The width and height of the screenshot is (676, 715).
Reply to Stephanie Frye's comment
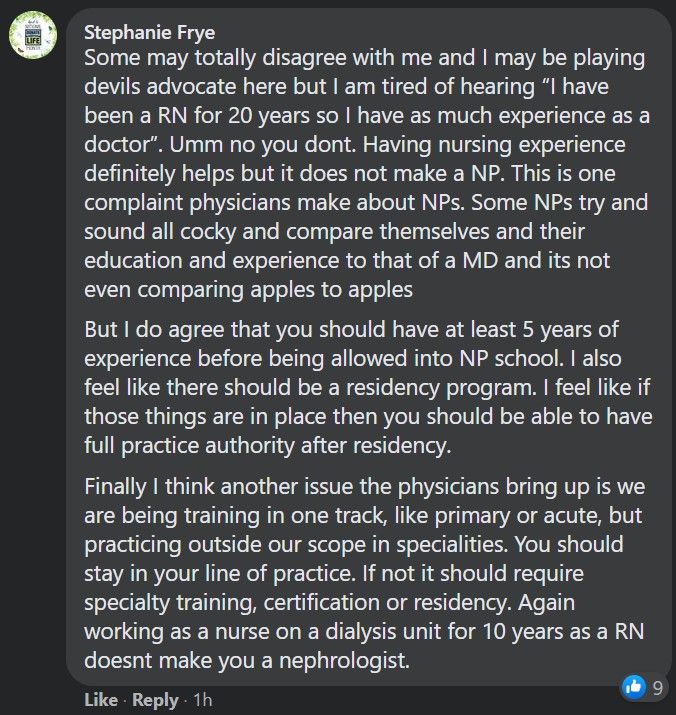point(155,700)
